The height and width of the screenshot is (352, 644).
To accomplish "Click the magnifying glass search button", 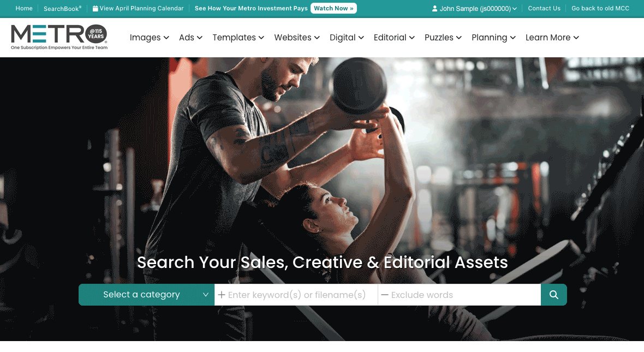I will (x=553, y=295).
